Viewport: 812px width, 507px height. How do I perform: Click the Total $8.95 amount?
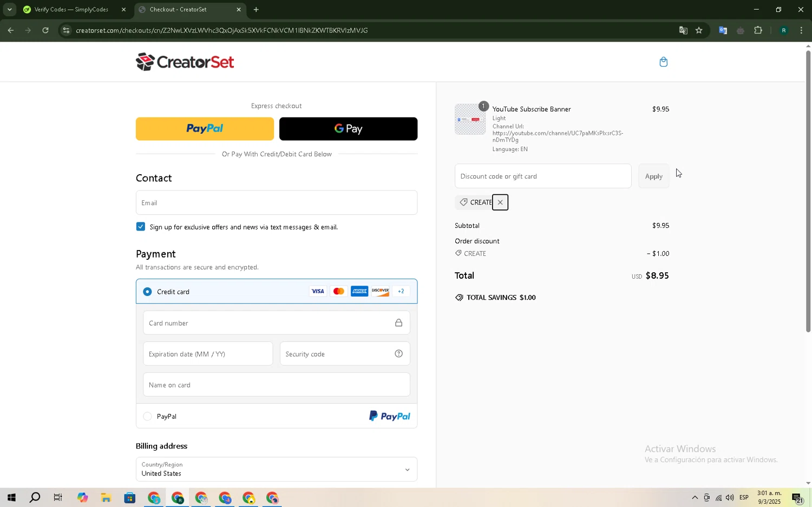click(657, 275)
